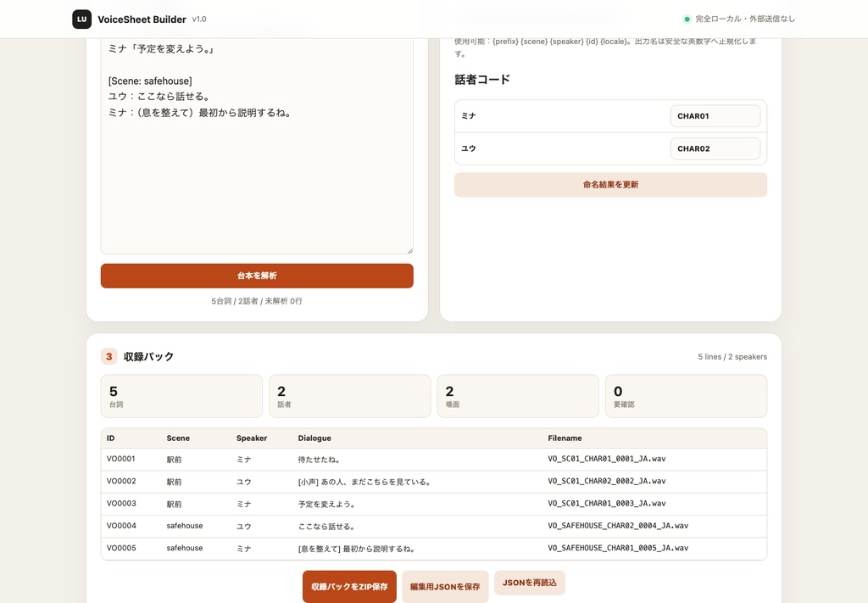Viewport: 868px width, 603px height.
Task: Click ユウ speaker cell in row VO0002
Action: [243, 482]
